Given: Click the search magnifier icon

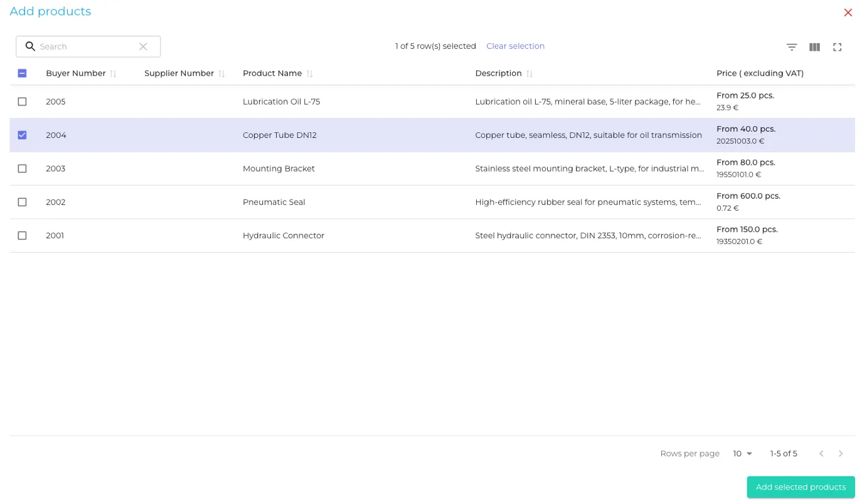Looking at the screenshot, I should pos(30,46).
